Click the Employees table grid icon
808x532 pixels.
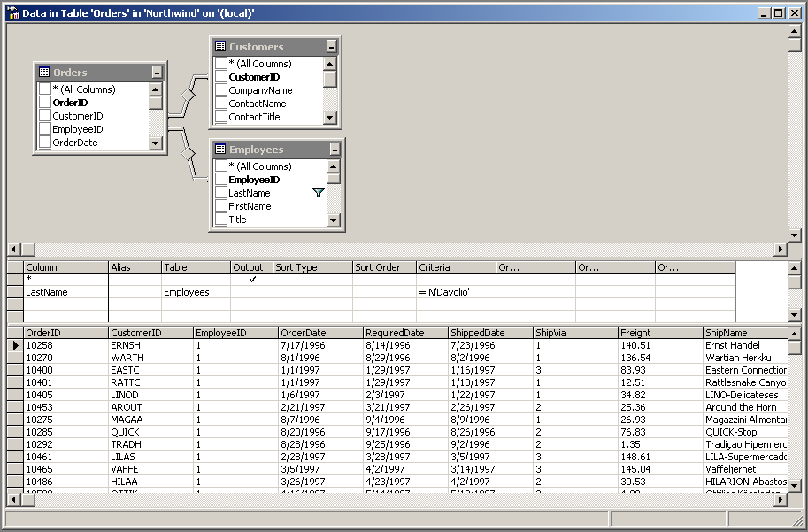220,149
